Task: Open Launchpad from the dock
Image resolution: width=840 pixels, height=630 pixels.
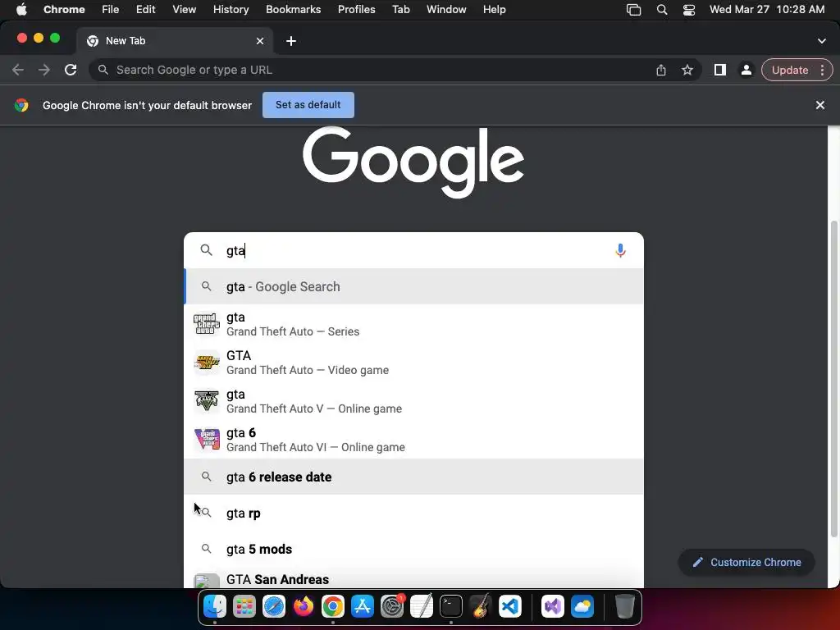Action: [244, 606]
